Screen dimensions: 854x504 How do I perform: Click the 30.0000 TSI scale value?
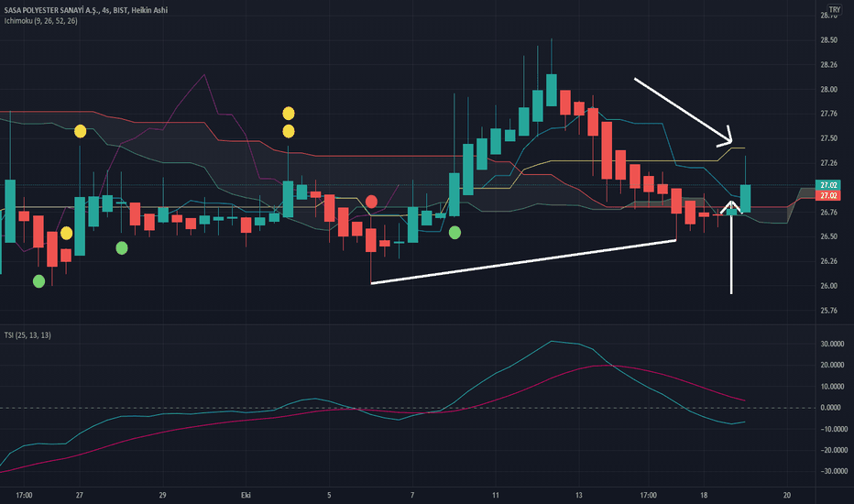pyautogui.click(x=834, y=345)
